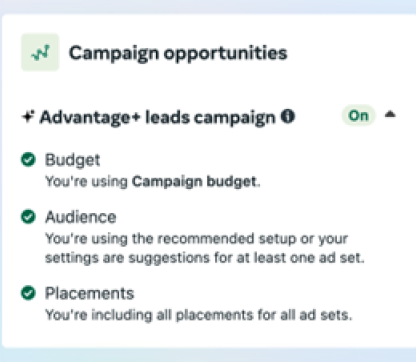Click the sparkle icon before Advantage+ leads campaign
Screen dimensions: 416x362
click(28, 116)
